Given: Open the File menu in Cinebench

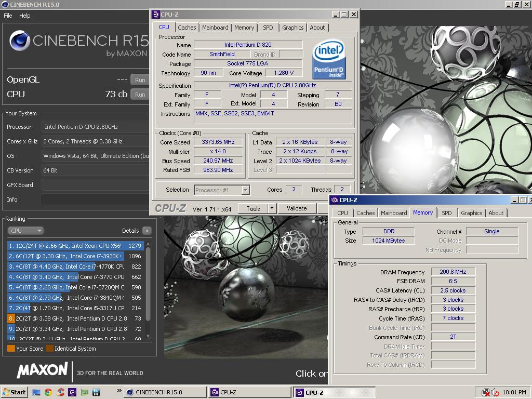Looking at the screenshot, I should click(8, 16).
